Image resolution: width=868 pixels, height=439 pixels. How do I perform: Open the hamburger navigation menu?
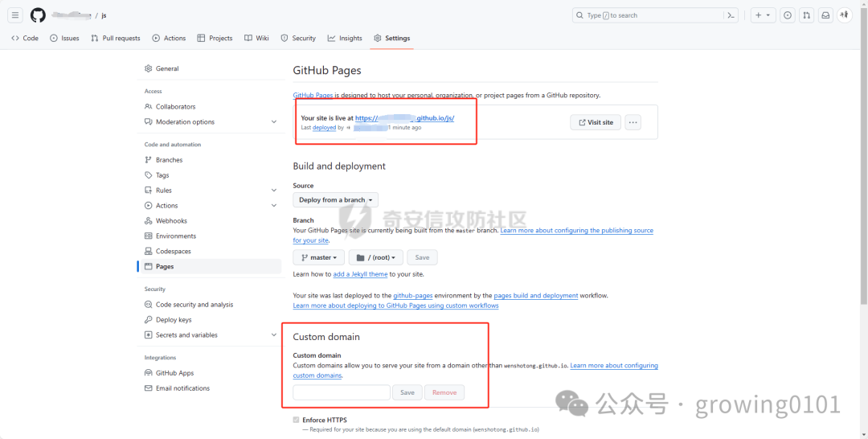pyautogui.click(x=15, y=15)
